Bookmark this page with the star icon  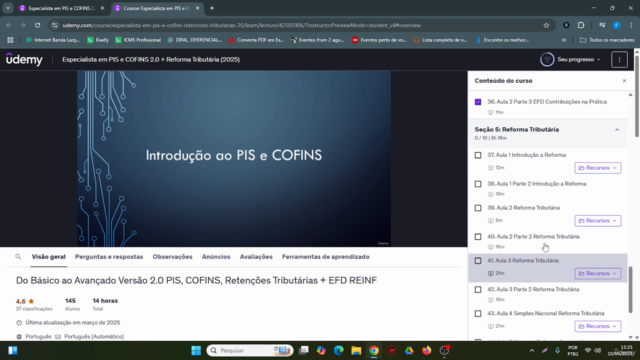[x=546, y=25]
